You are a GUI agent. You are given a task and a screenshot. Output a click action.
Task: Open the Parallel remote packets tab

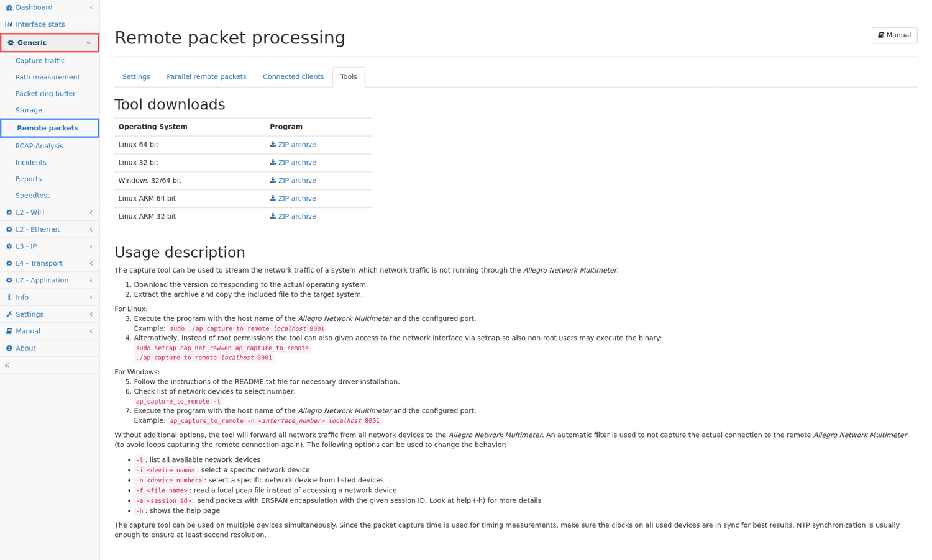tap(206, 77)
